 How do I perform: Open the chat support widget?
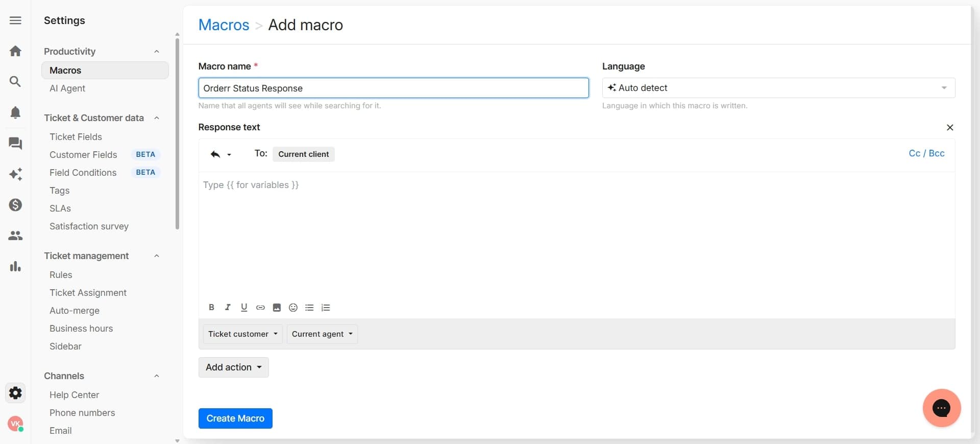[942, 408]
